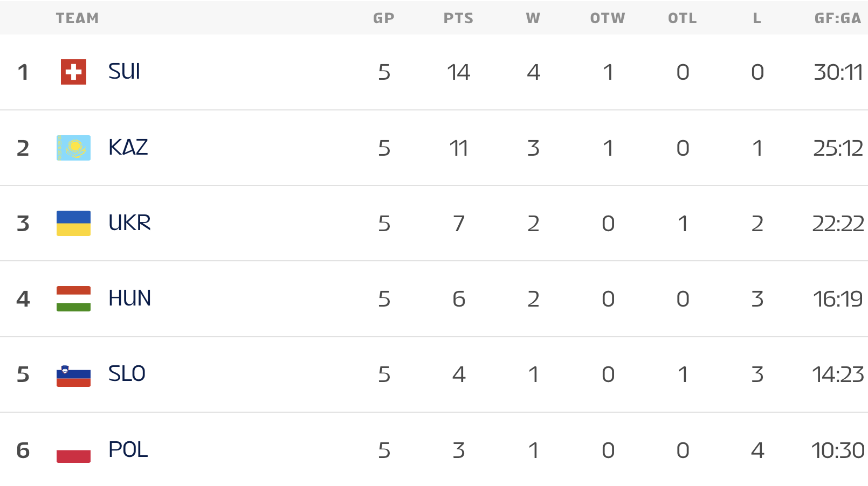Click the GF:GA column header

pyautogui.click(x=837, y=18)
